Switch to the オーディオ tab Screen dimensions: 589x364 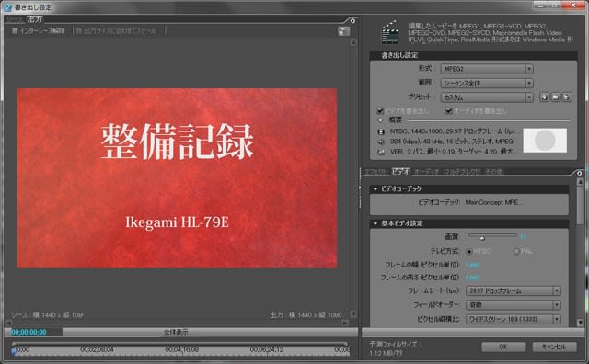coord(426,172)
